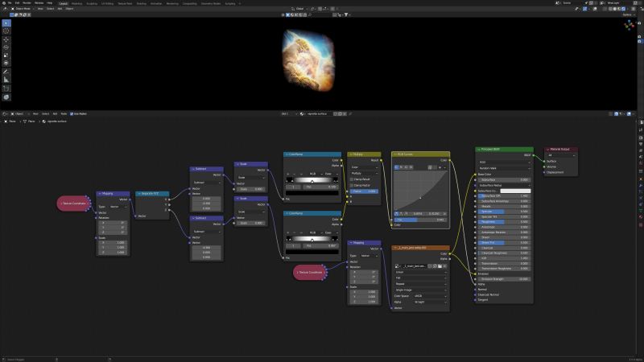Select the Measure tool
This screenshot has height=362, width=644.
coord(6,80)
